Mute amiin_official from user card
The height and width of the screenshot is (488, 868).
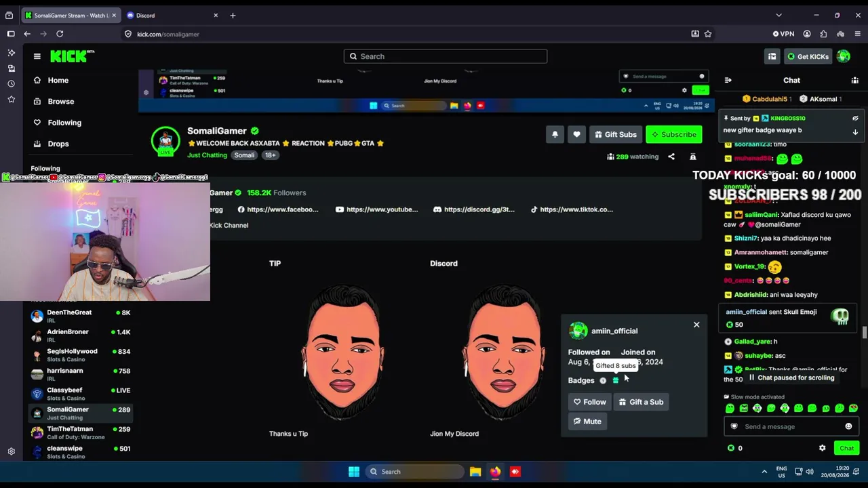587,422
